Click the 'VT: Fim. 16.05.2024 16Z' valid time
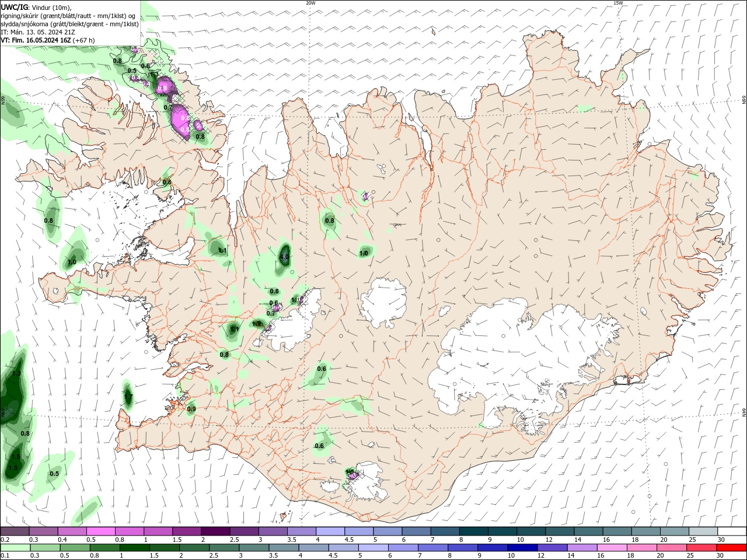747x560 pixels. [x=36, y=40]
